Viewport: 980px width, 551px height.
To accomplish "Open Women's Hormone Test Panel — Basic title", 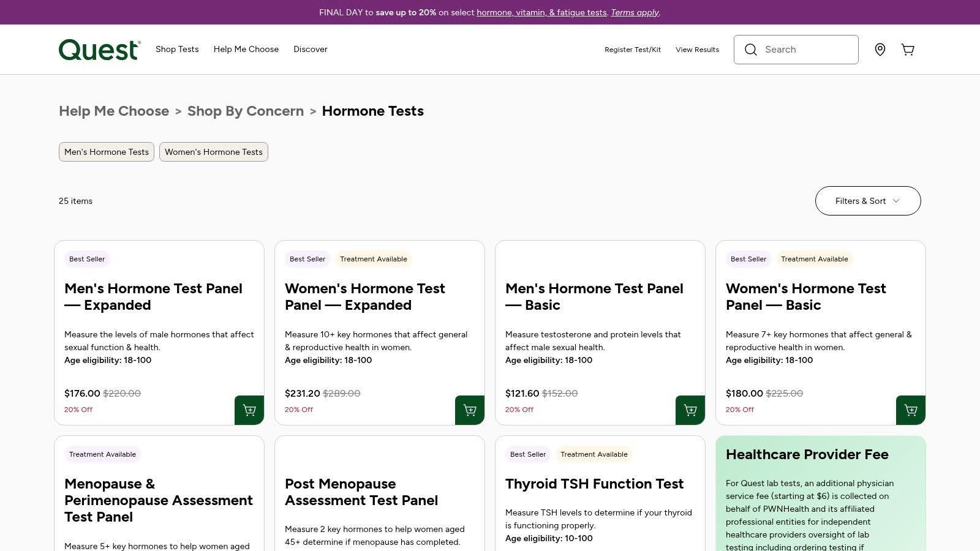I will click(x=806, y=297).
